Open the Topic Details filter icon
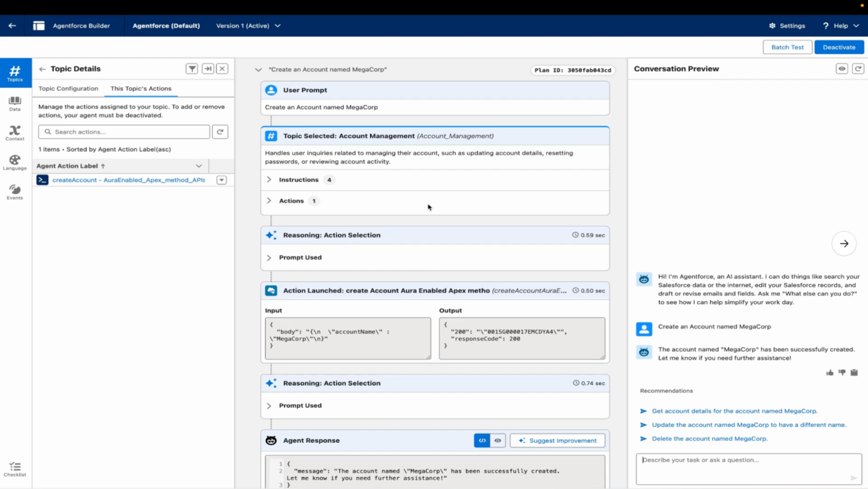The image size is (868, 489). 192,69
